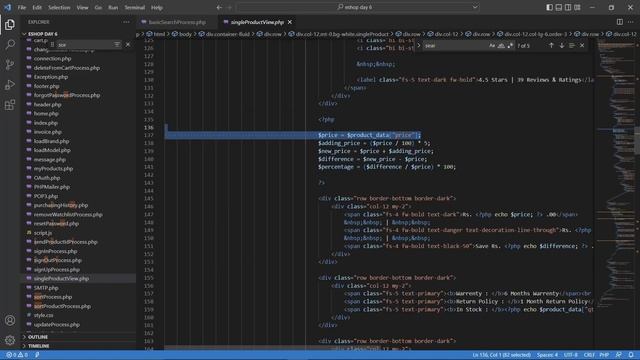The image size is (640, 360).
Task: Open the Source Control view
Action: (x=10, y=64)
